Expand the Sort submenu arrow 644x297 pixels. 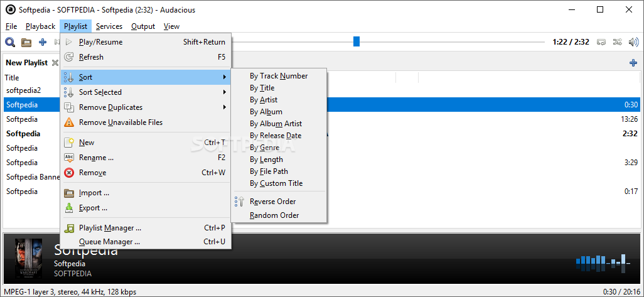[225, 77]
